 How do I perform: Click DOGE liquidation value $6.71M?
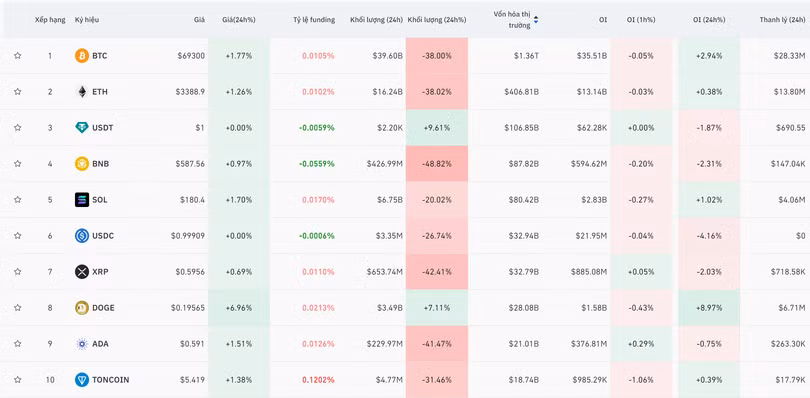click(x=792, y=308)
